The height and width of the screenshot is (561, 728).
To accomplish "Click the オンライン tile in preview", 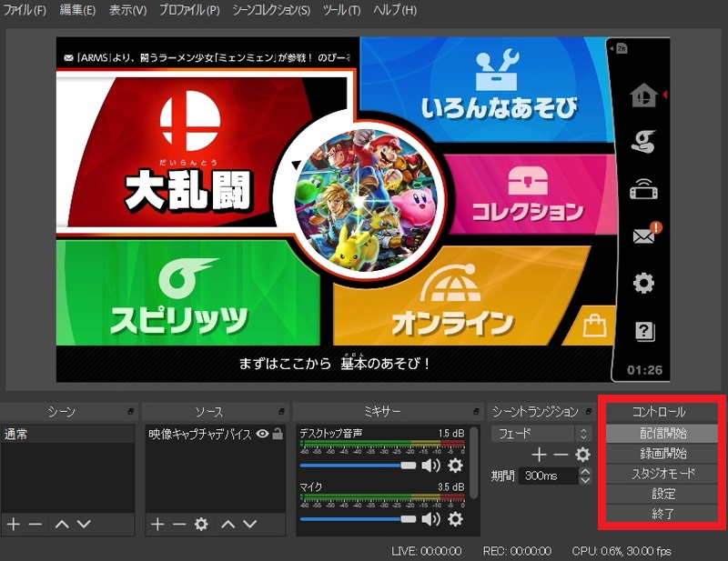I will click(458, 297).
